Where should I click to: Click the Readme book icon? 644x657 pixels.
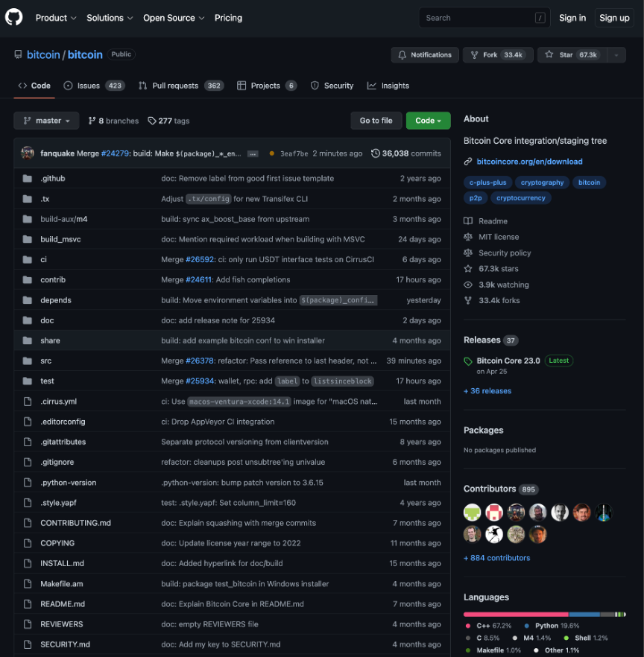(x=468, y=221)
